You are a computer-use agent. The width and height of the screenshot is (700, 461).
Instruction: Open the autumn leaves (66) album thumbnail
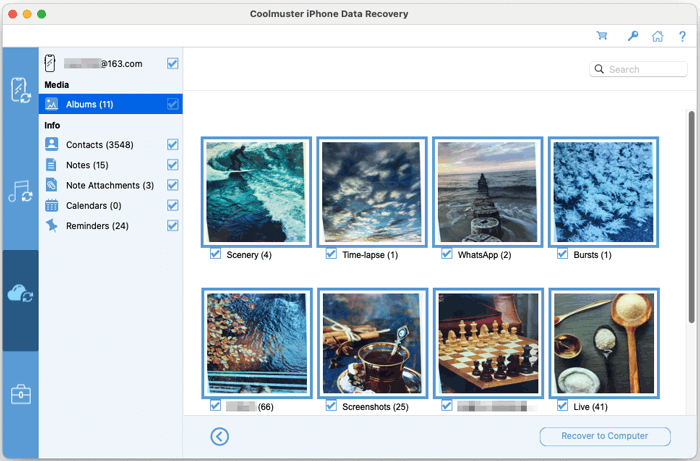pyautogui.click(x=257, y=343)
